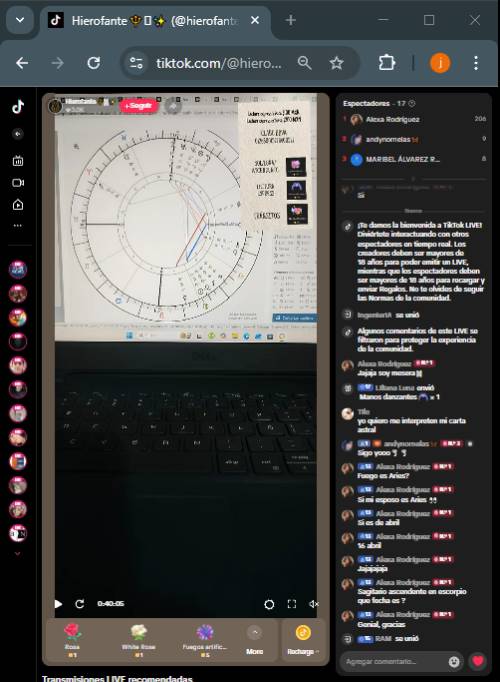Open the browser tab search dropdown
The width and height of the screenshot is (500, 682).
click(20, 20)
